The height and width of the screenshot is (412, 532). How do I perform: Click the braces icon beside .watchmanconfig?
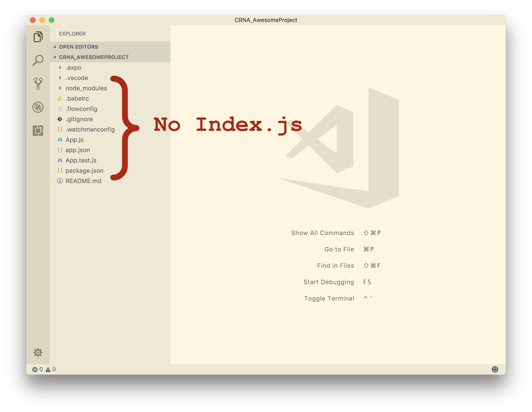(x=60, y=129)
